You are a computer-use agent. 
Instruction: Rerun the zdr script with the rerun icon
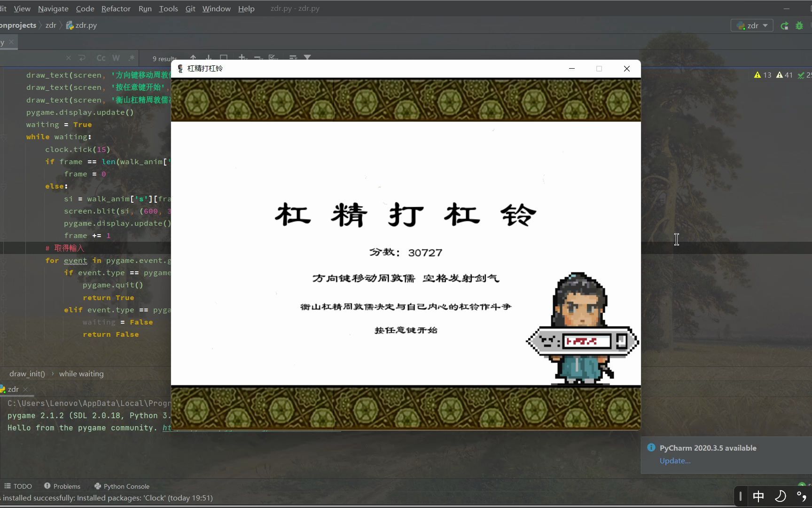(x=785, y=25)
